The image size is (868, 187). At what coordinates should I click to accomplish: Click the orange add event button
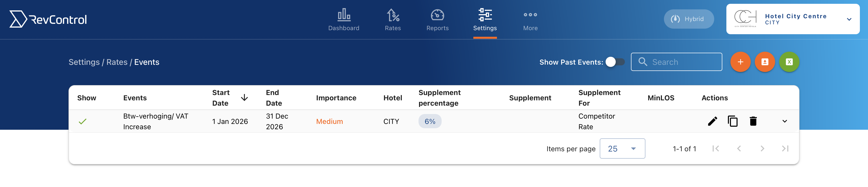click(x=740, y=62)
